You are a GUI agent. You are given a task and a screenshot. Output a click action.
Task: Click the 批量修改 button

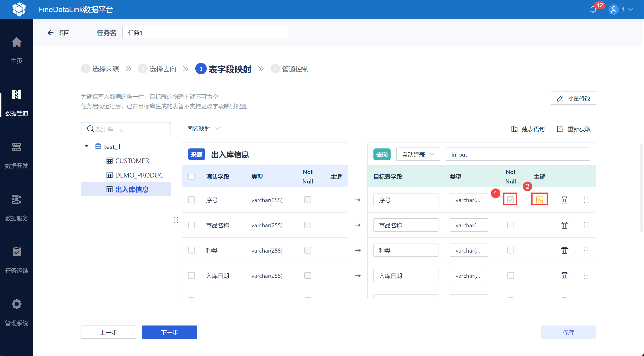[573, 98]
